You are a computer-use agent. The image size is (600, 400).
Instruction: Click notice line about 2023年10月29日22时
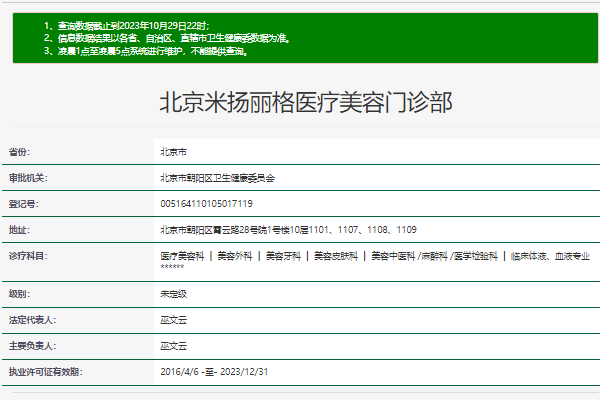pos(127,26)
